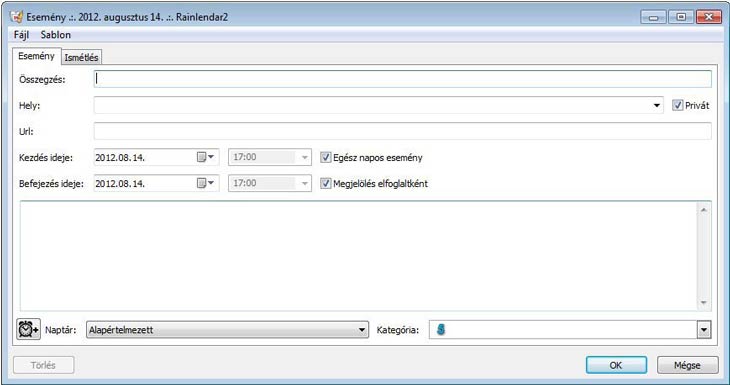730x385 pixels.
Task: Toggle Megjelölés elfoglaltként checkbox
Action: (x=325, y=183)
